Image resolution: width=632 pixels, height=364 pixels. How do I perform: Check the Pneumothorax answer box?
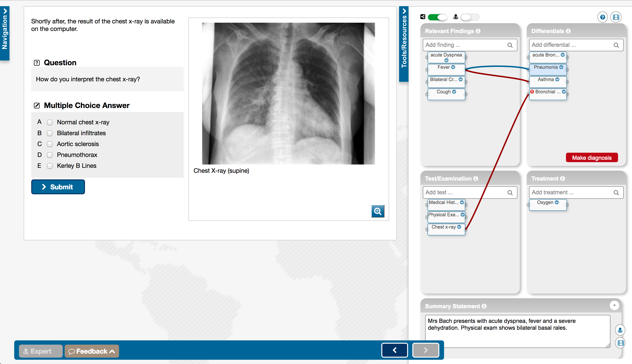tap(50, 155)
